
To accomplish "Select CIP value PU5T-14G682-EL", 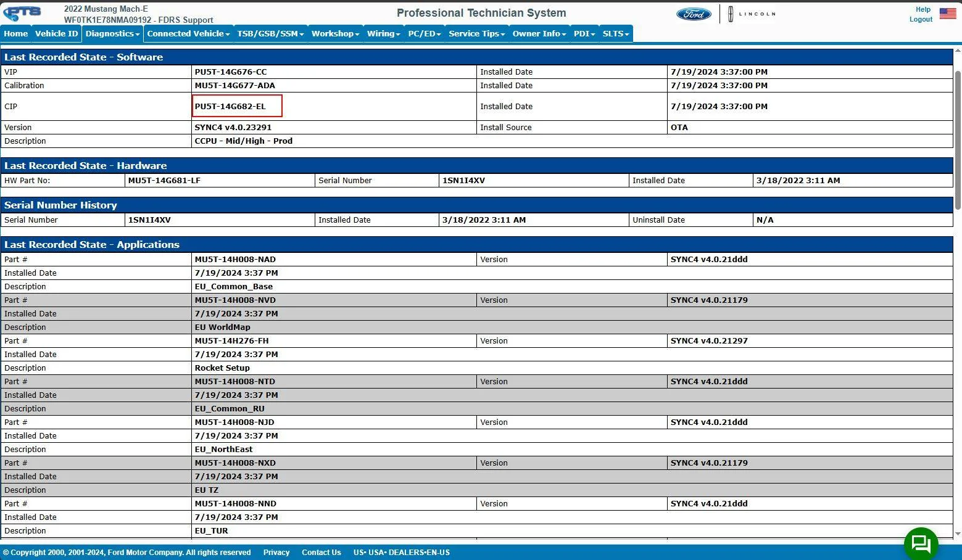I will point(230,106).
